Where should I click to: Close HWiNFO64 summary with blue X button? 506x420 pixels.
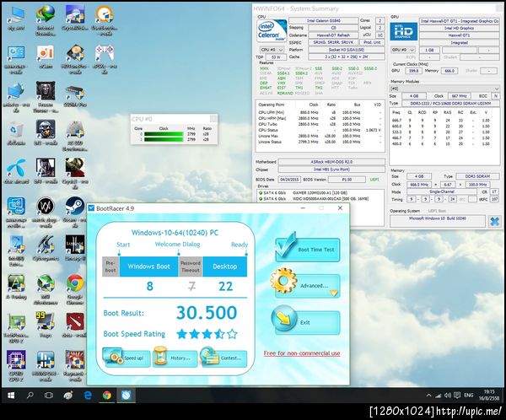pyautogui.click(x=494, y=222)
